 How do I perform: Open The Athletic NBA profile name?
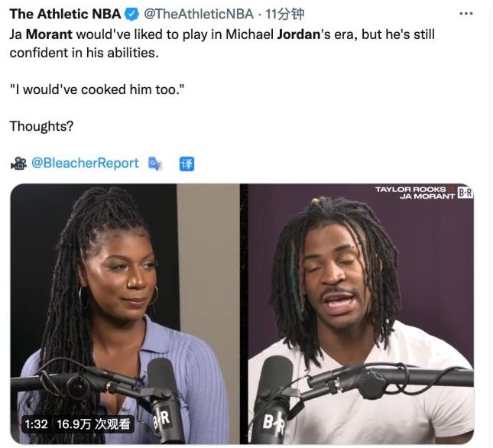(66, 14)
